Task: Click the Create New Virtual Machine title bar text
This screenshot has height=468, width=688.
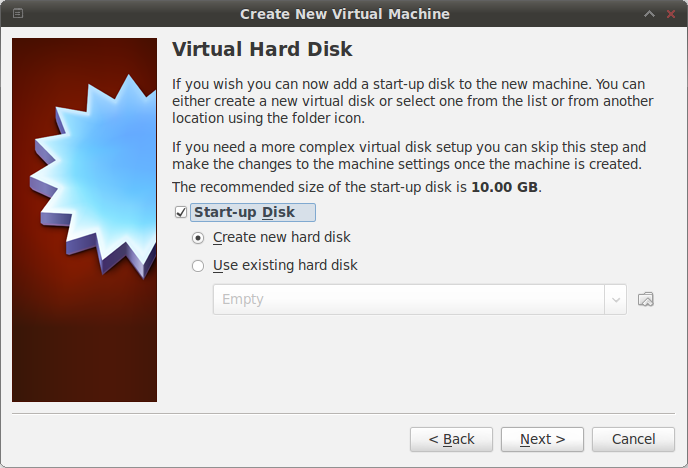Action: click(x=344, y=14)
